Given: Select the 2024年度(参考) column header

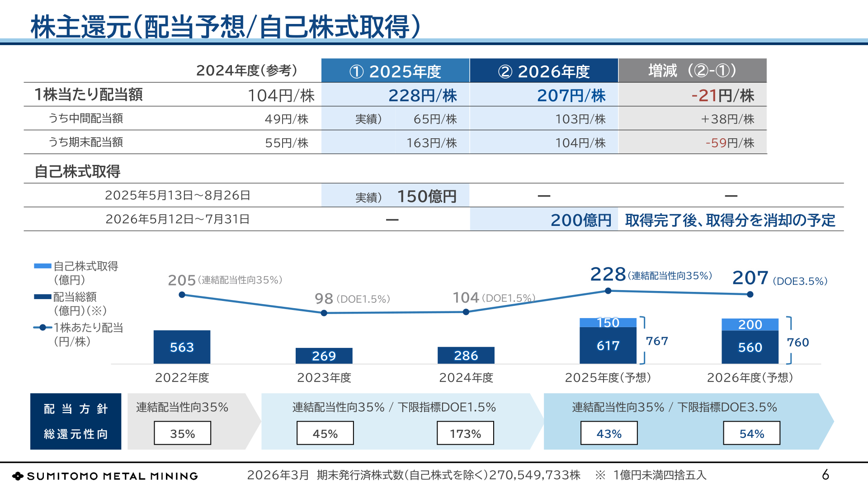Looking at the screenshot, I should pos(247,70).
